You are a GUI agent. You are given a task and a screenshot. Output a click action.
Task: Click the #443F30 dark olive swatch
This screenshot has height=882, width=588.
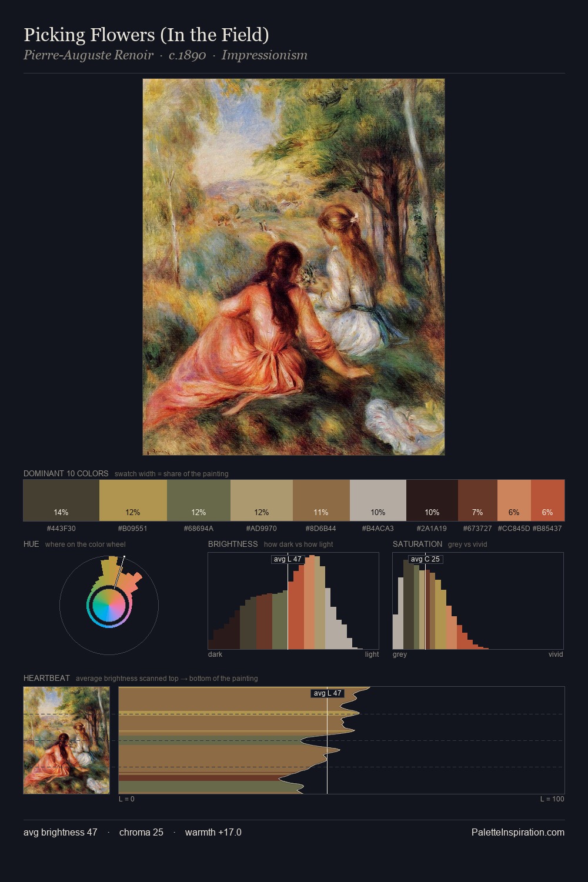click(61, 500)
